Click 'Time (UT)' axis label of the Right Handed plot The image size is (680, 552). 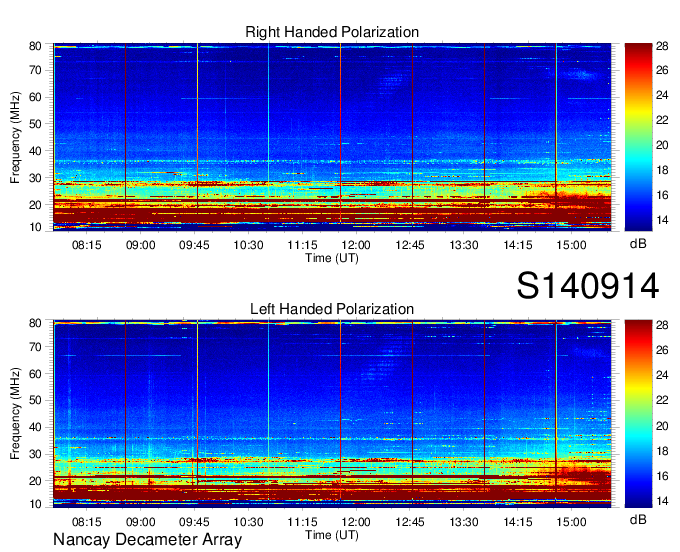point(332,258)
